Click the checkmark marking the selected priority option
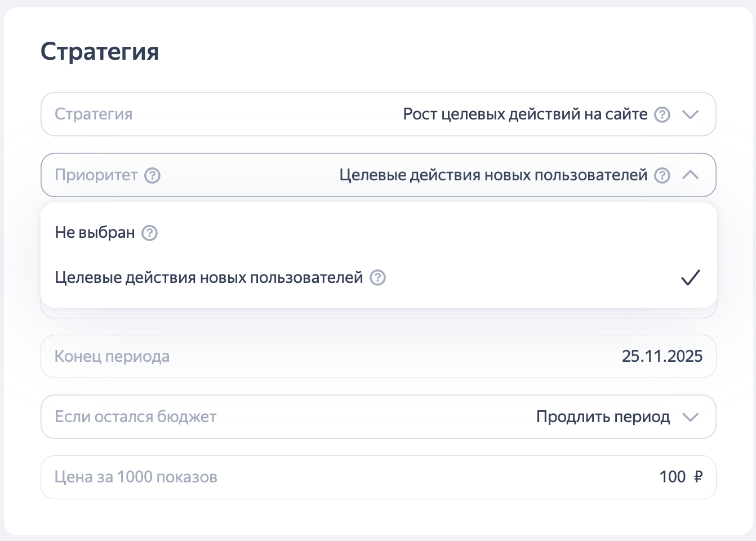The width and height of the screenshot is (756, 541). pos(691,277)
